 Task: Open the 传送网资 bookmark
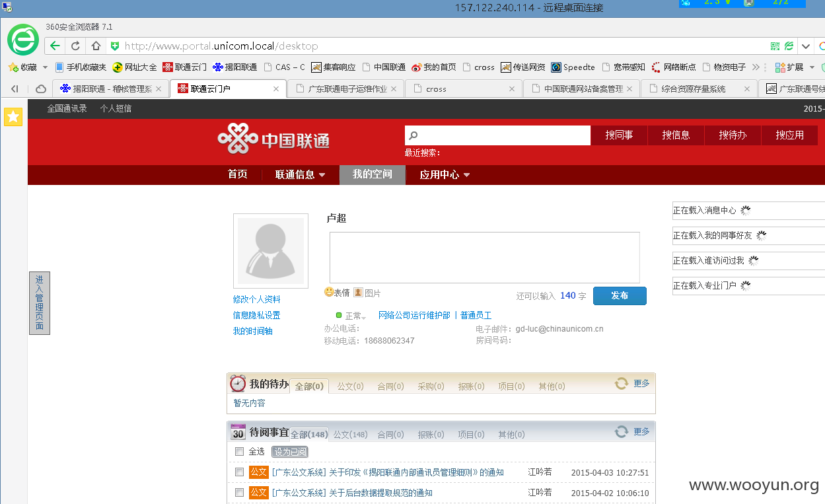coord(523,67)
